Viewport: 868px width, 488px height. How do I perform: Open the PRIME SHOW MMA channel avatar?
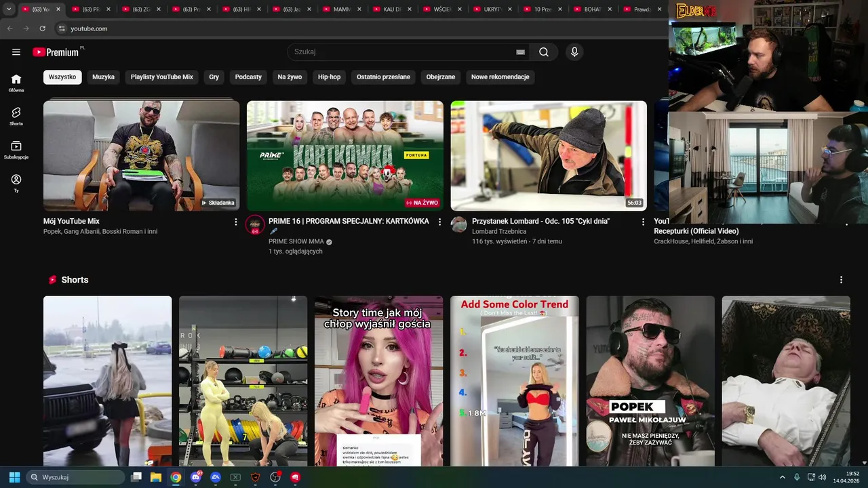point(255,225)
